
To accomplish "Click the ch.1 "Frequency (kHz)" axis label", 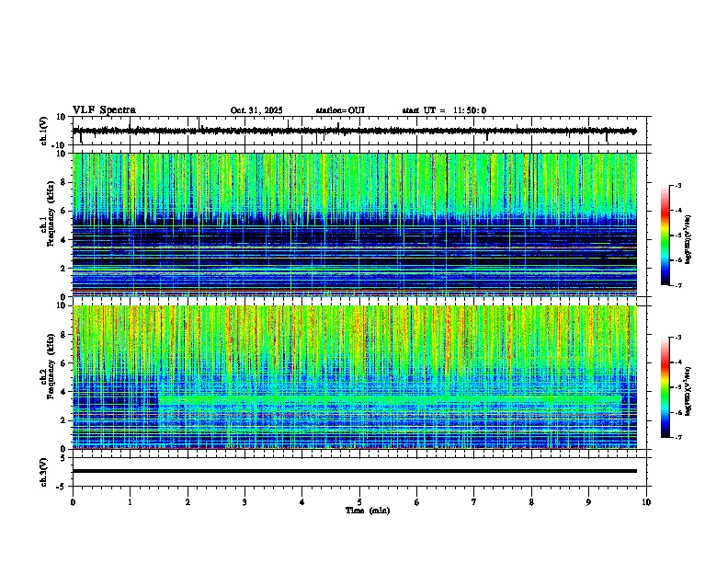I will point(51,213).
